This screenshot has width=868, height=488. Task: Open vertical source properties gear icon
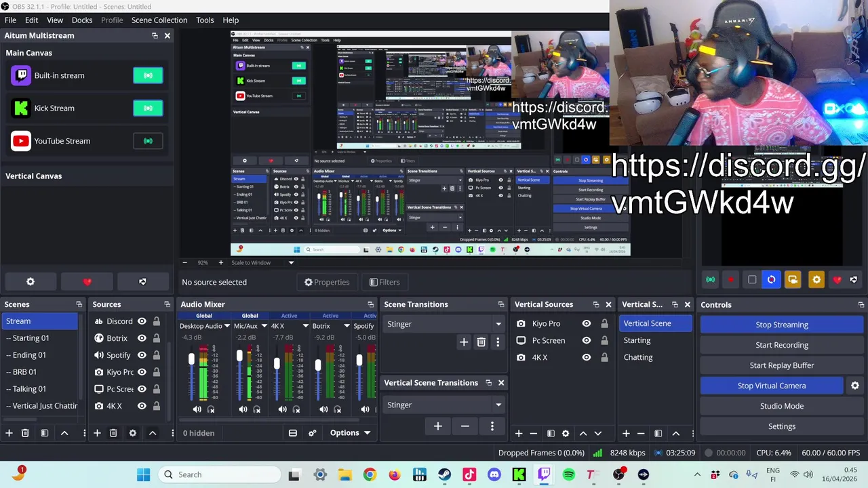pyautogui.click(x=566, y=433)
